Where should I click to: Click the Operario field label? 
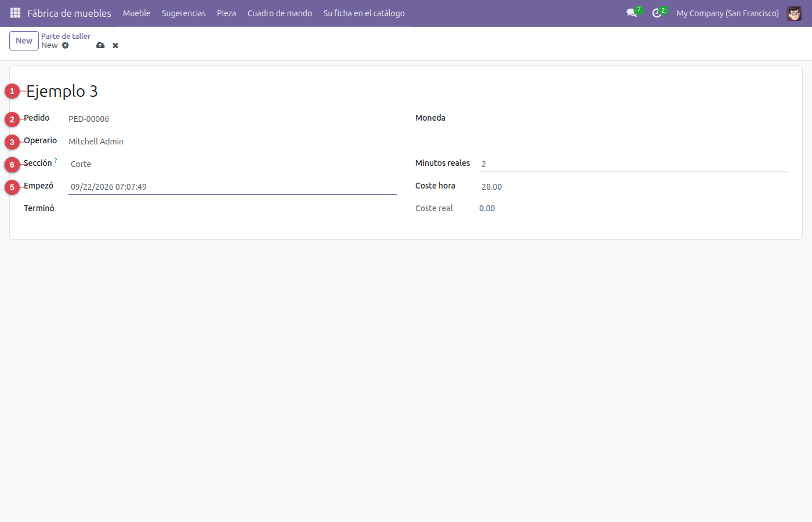coord(41,140)
